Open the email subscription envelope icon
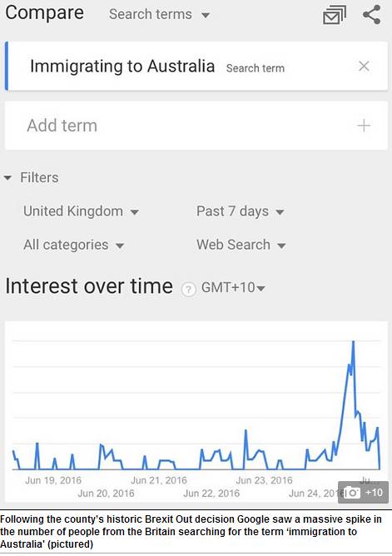 (335, 16)
